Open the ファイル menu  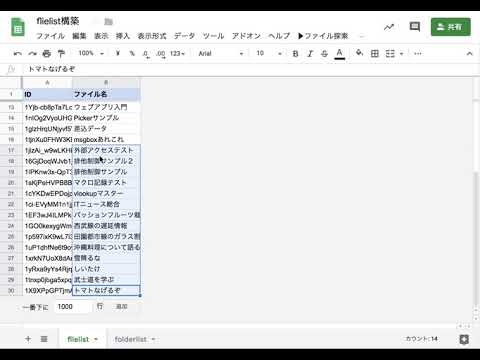[50, 36]
